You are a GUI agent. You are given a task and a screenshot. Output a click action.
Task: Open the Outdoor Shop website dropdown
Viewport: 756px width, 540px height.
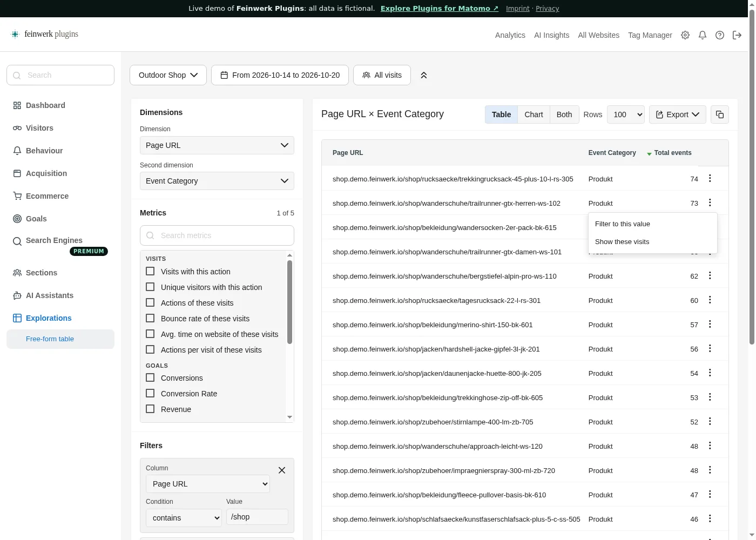click(168, 75)
